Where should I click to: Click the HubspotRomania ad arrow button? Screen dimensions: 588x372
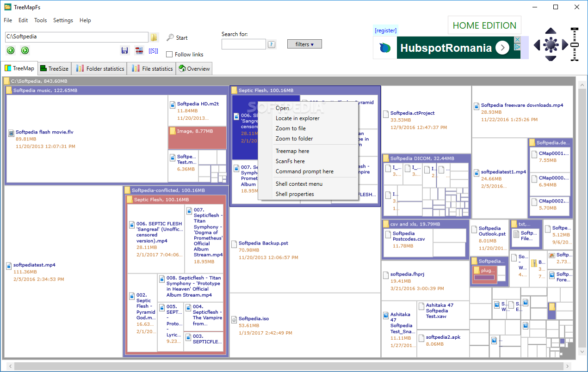[x=502, y=48]
